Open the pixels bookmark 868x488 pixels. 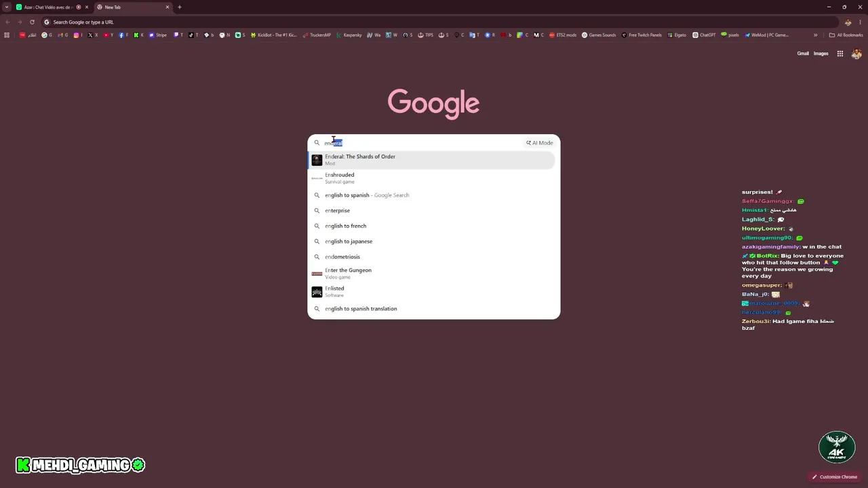click(x=730, y=35)
